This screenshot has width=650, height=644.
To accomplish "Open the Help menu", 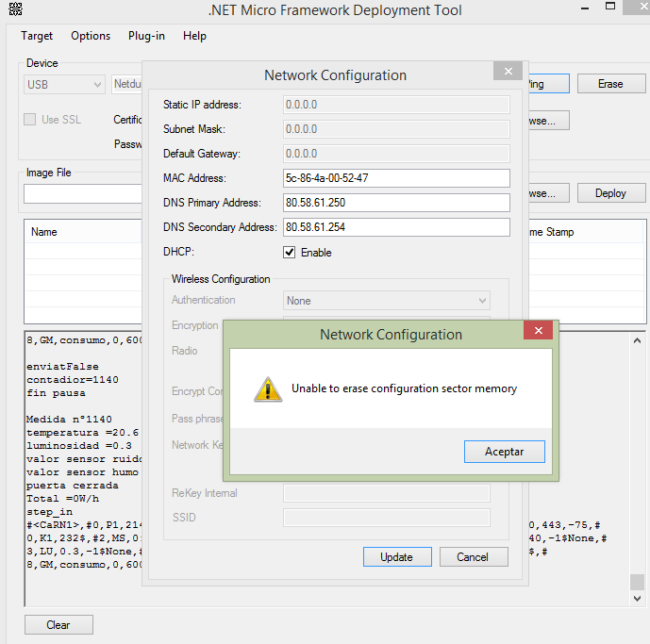I will (194, 36).
